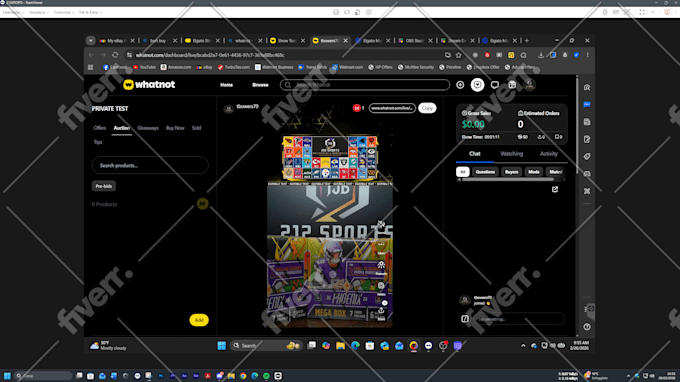Open the Amazon.com bookmark
This screenshot has height=382, width=680.
(176, 67)
